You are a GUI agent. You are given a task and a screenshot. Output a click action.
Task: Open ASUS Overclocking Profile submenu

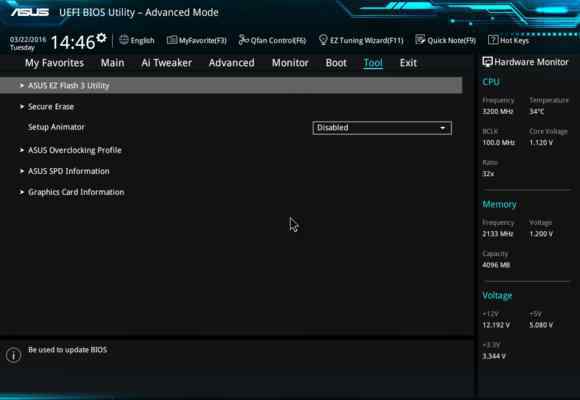pyautogui.click(x=75, y=150)
